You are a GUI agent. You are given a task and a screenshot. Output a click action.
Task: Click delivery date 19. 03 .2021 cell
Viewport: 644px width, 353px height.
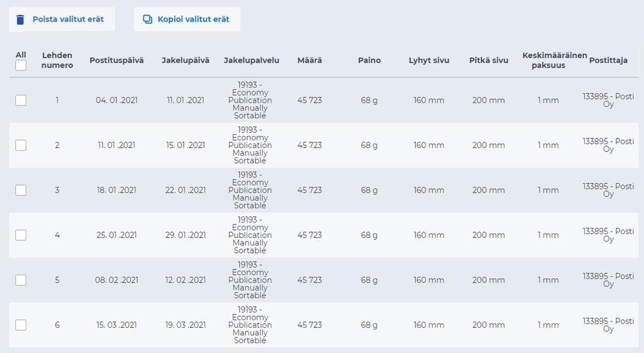coord(186,325)
